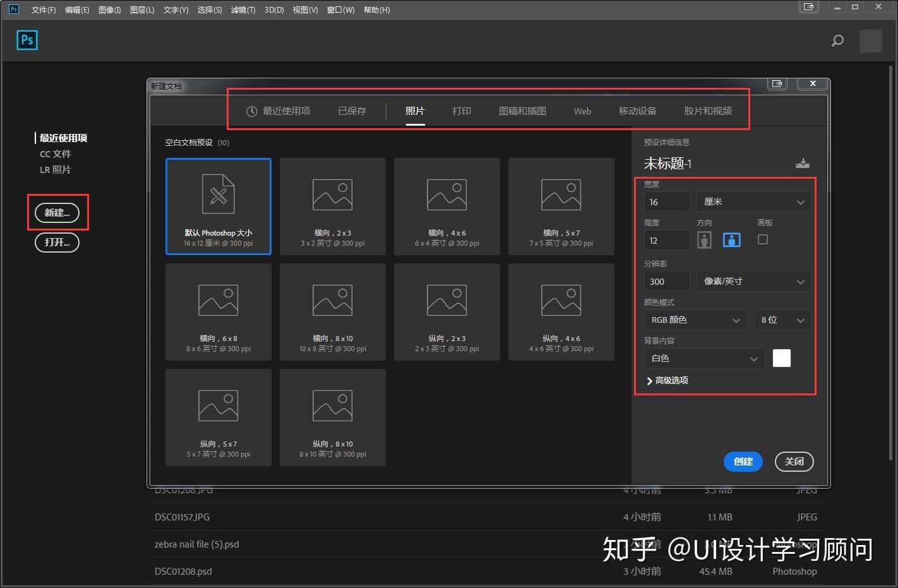Switch to Web tab
The height and width of the screenshot is (588, 898).
click(x=582, y=111)
